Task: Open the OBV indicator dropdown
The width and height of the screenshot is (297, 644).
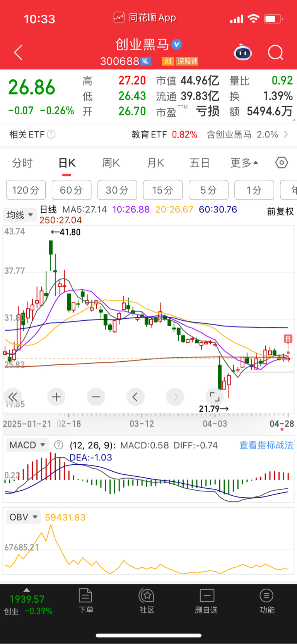Action: (x=23, y=517)
